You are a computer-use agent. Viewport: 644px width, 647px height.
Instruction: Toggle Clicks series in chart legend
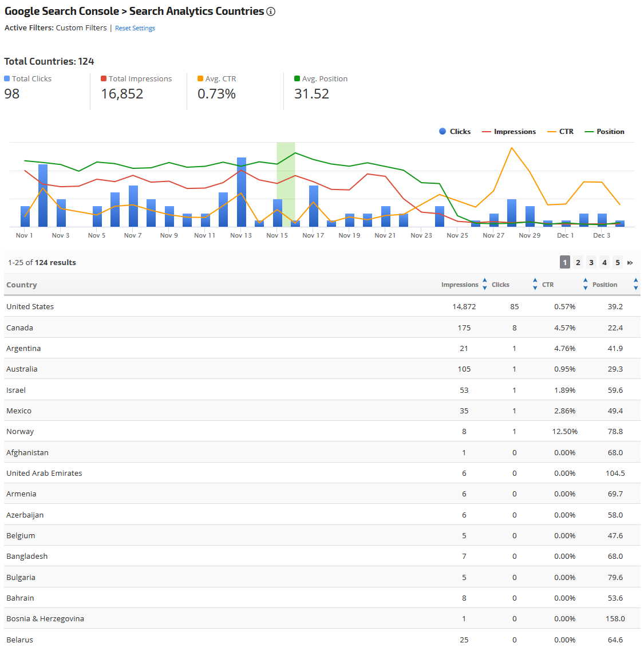pos(455,132)
